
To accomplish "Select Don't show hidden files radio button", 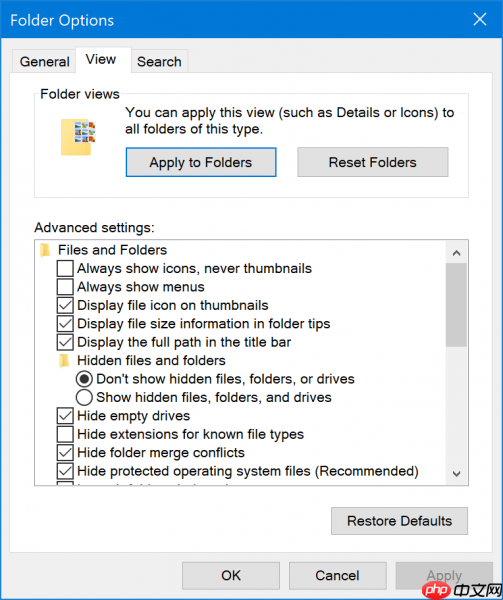I will tap(84, 379).
